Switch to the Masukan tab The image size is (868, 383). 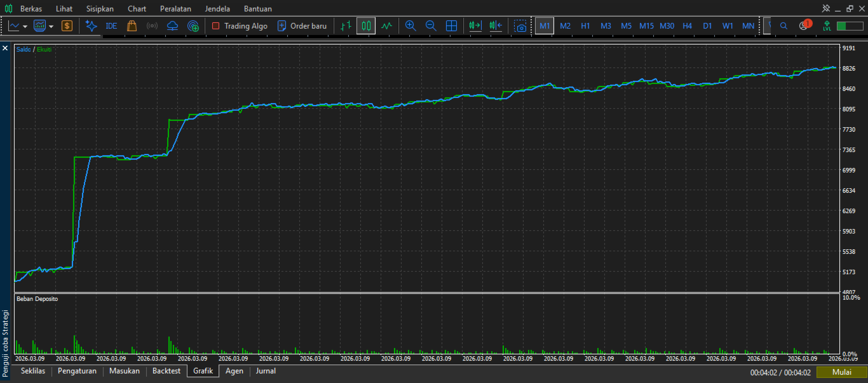[125, 371]
